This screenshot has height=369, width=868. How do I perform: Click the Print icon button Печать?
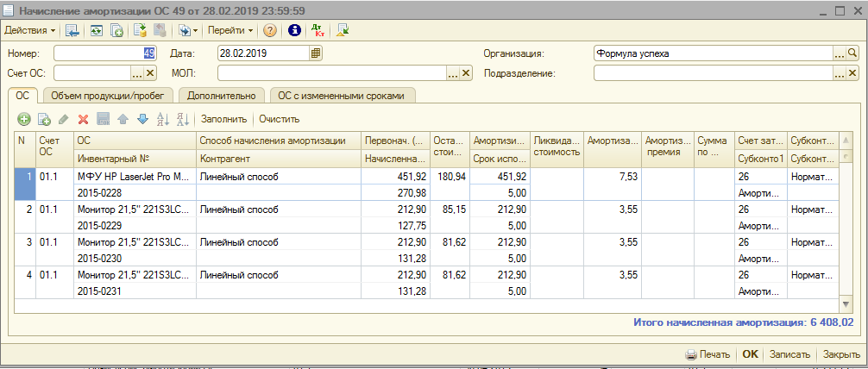pos(708,354)
